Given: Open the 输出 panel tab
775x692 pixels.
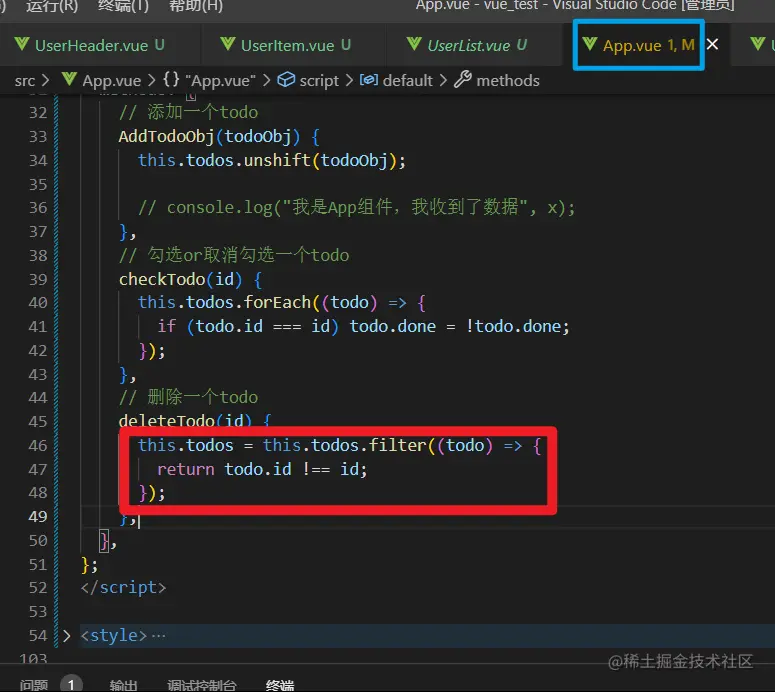Looking at the screenshot, I should pos(123,685).
